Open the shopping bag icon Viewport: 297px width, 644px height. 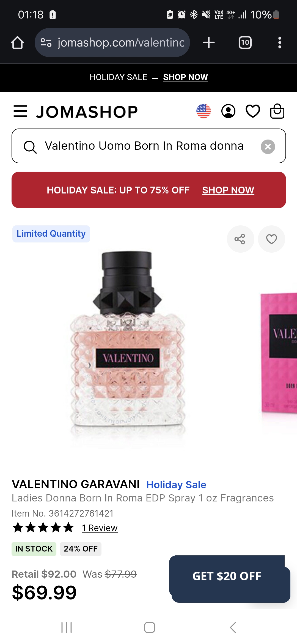point(277,111)
